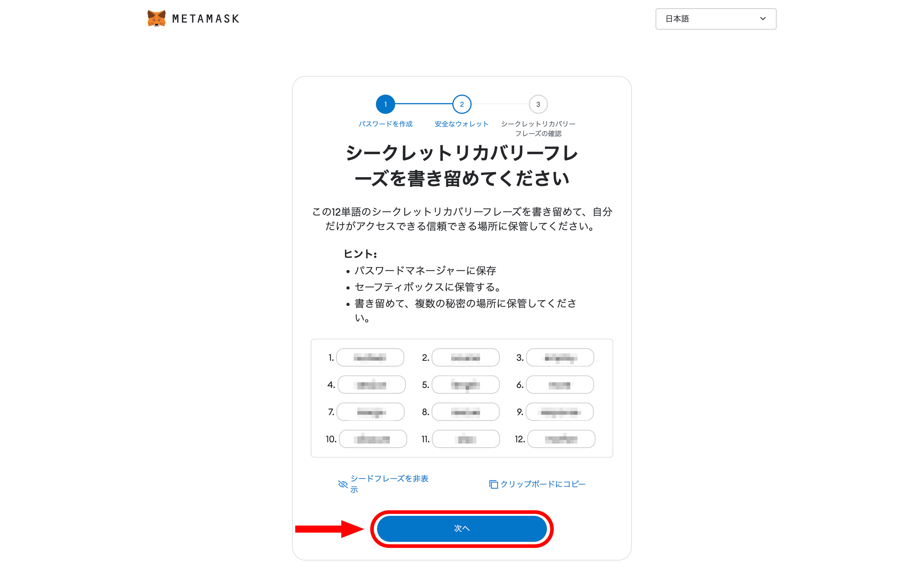Image resolution: width=924 pixels, height=577 pixels.
Task: Click the MetaMask fox logo icon
Action: 156,18
